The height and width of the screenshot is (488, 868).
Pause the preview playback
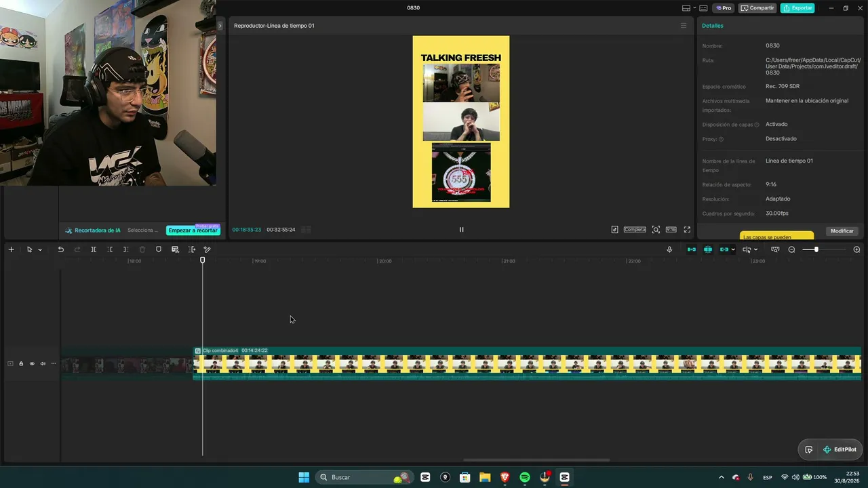point(461,230)
